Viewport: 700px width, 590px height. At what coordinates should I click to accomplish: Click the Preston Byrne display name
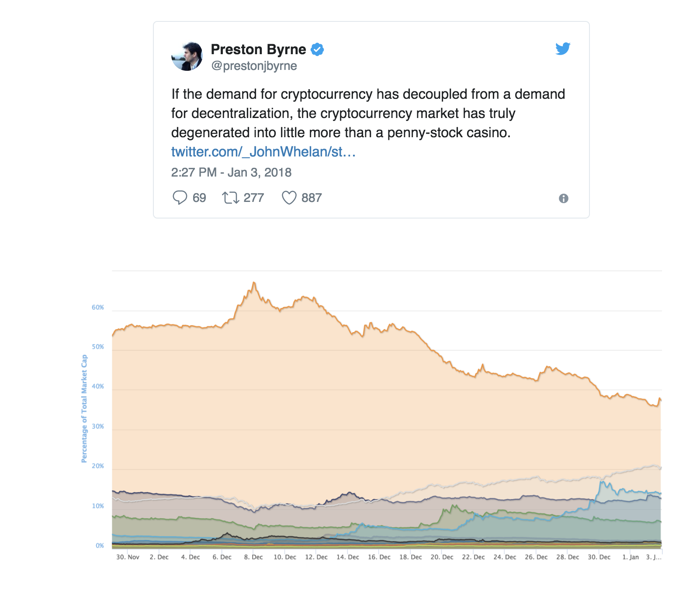[x=258, y=49]
